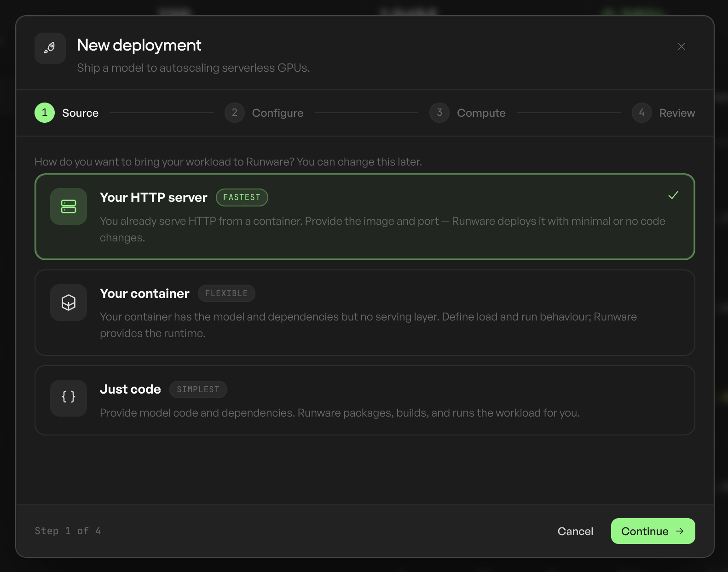The height and width of the screenshot is (572, 728).
Task: Click the container cube icon
Action: [69, 303]
